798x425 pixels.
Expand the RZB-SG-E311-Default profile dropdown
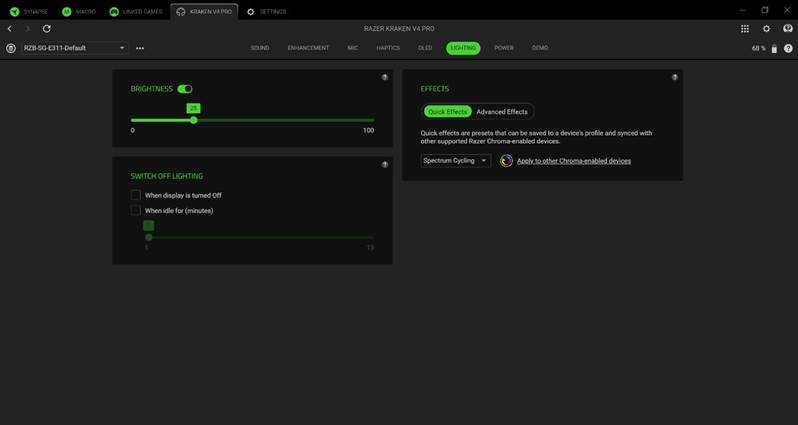(74, 48)
